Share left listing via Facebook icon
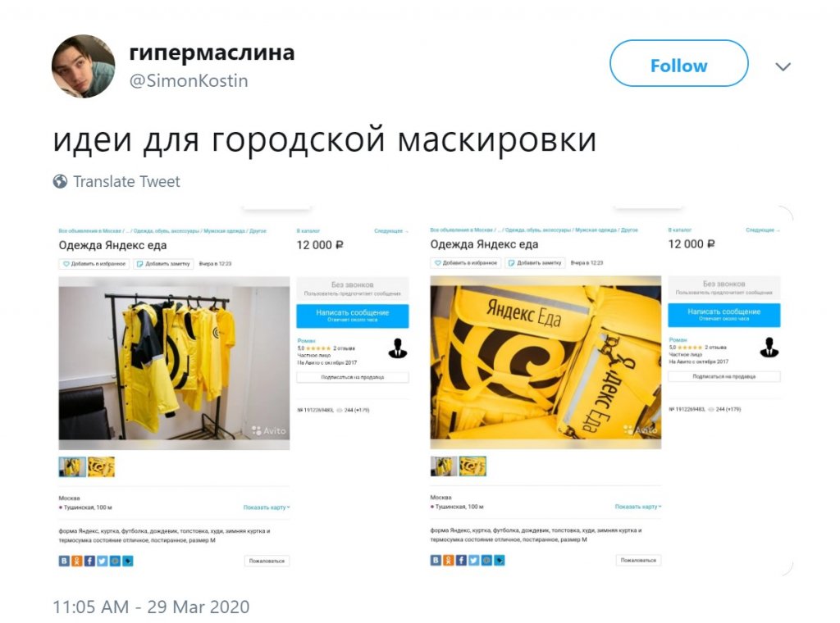The height and width of the screenshot is (623, 840). tap(89, 561)
